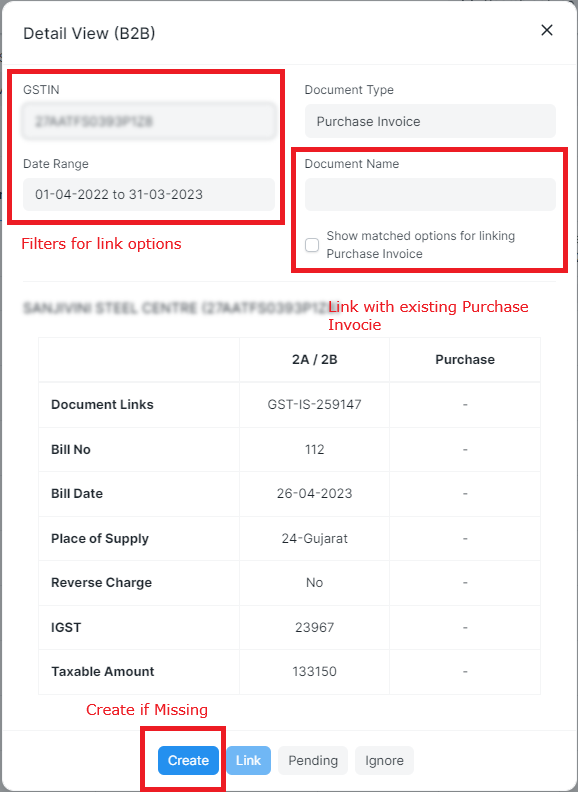Click the Purchase column header
The image size is (578, 792).
pos(465,360)
